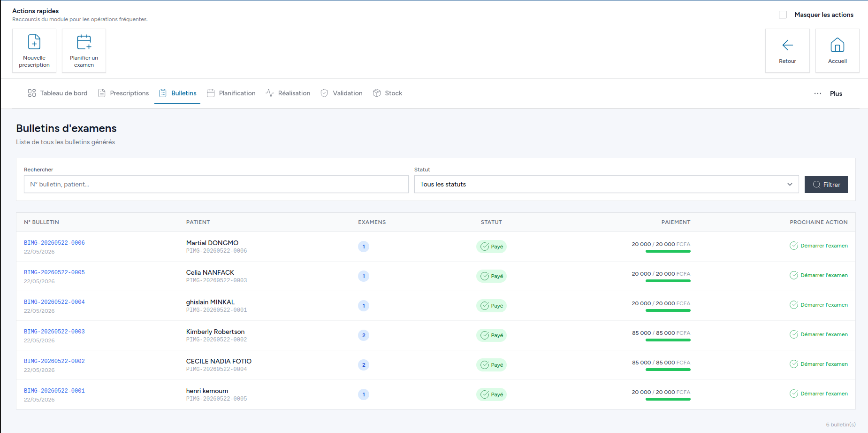
Task: Click exam count badge for Kimberly Robertson
Action: pos(364,335)
